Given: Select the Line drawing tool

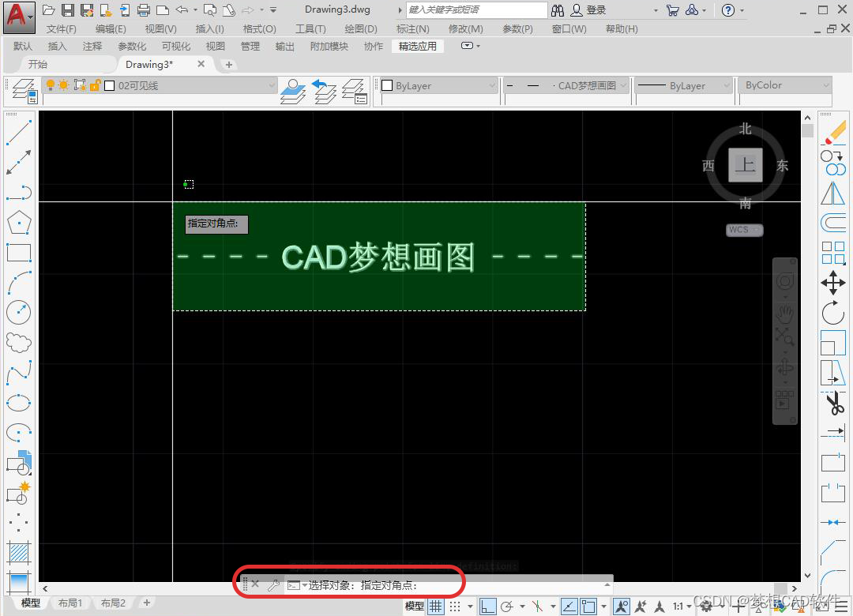Looking at the screenshot, I should [x=19, y=133].
